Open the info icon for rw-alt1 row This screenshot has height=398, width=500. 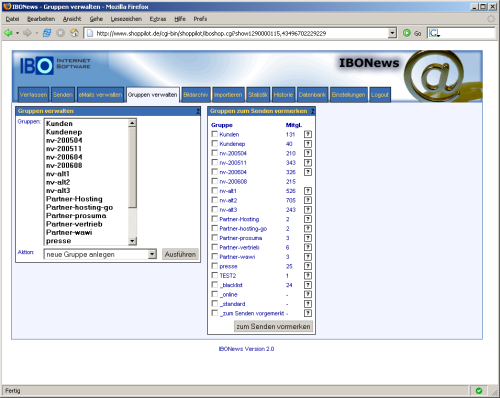coord(308,191)
